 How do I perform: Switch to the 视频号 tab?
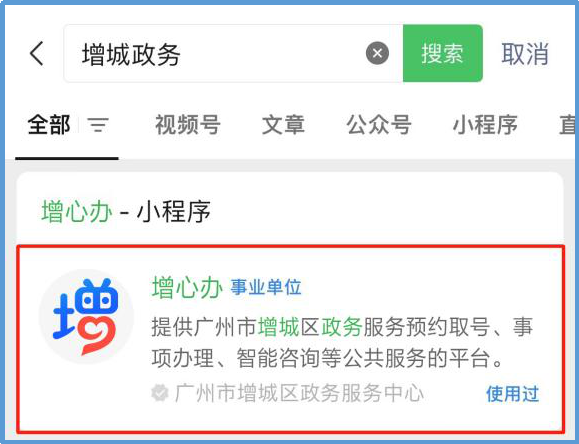click(x=188, y=125)
